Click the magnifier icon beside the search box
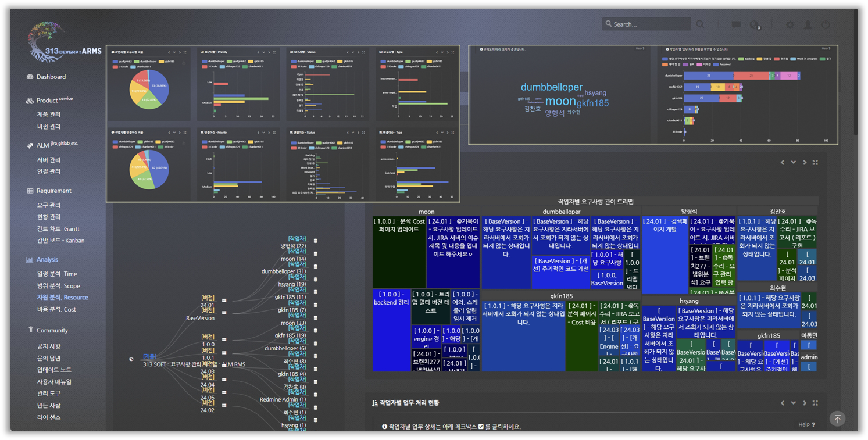 [x=701, y=24]
